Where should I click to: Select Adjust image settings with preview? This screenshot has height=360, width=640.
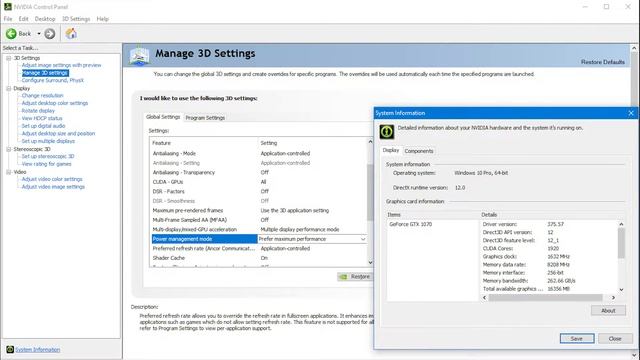(x=61, y=65)
